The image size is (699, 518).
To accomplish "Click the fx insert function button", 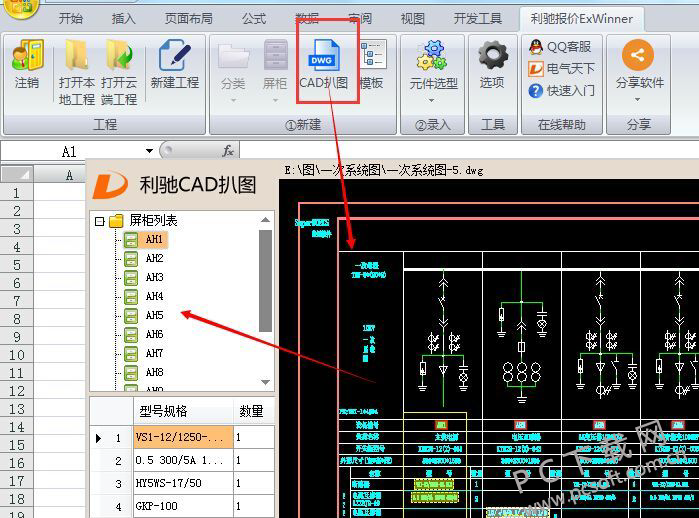I will click(228, 151).
